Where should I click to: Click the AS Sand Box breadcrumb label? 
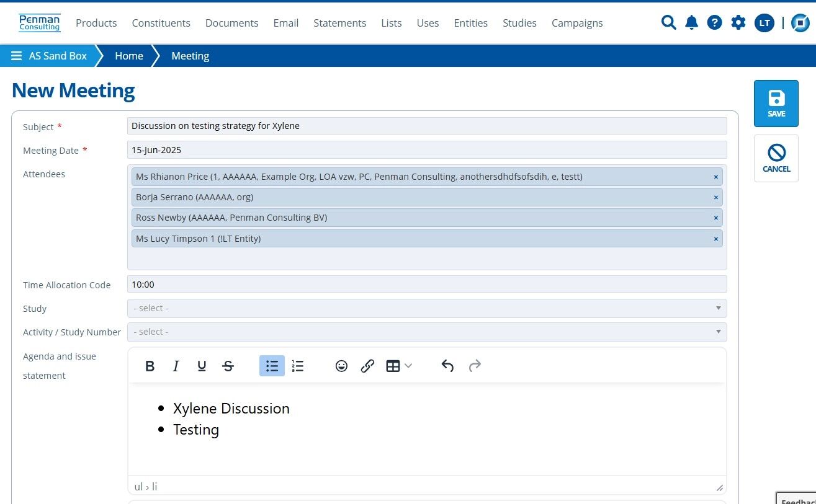58,56
